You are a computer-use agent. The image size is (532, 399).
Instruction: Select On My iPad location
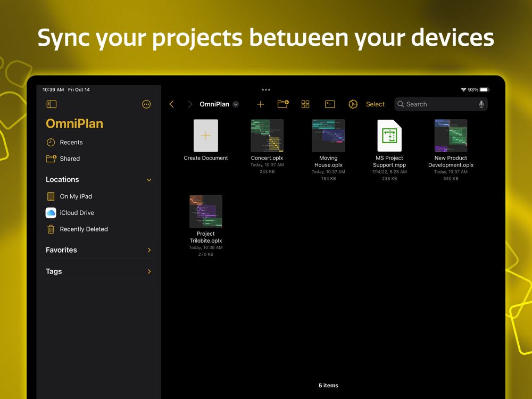click(98, 196)
